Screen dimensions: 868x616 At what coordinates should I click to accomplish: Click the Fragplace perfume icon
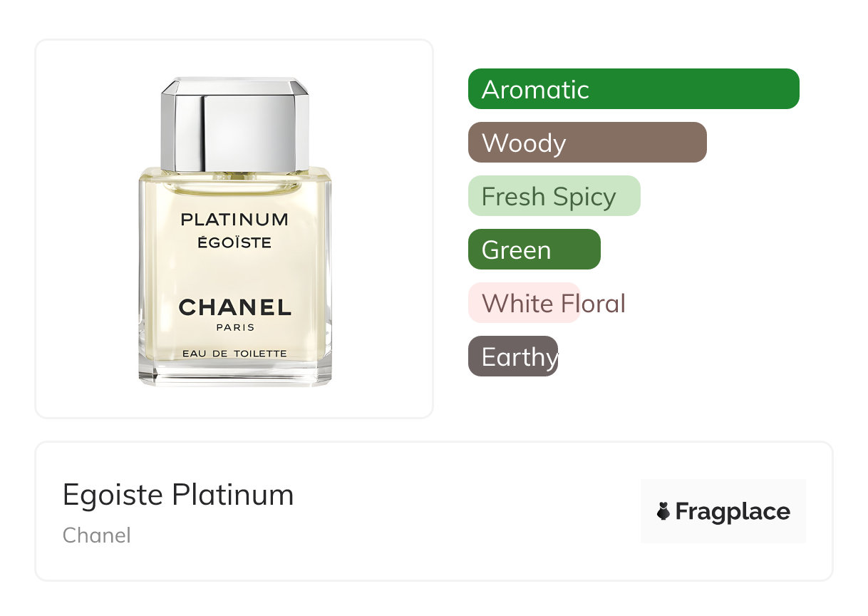663,511
